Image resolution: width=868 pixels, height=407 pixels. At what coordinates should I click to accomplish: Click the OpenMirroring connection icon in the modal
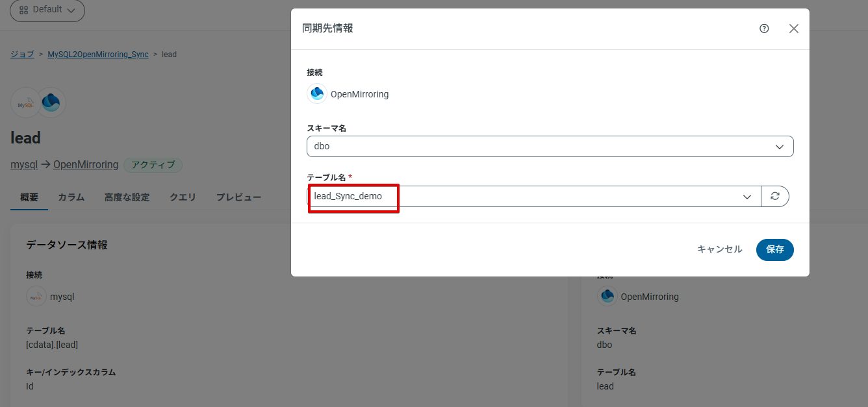point(316,93)
